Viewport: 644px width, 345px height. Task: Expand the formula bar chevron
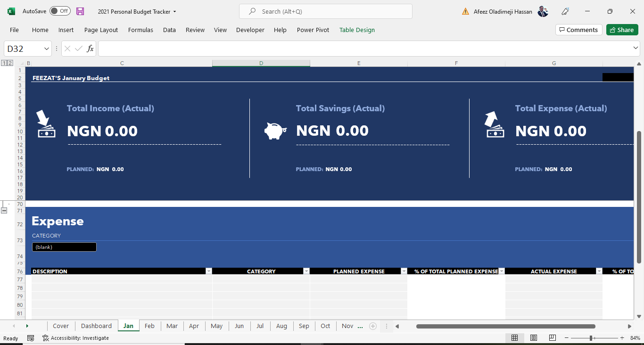click(635, 48)
